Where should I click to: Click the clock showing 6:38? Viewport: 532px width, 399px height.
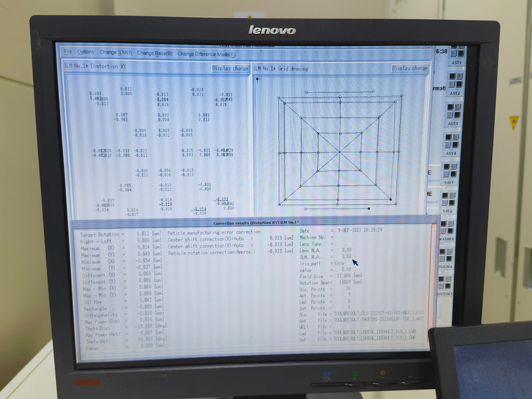click(x=442, y=51)
